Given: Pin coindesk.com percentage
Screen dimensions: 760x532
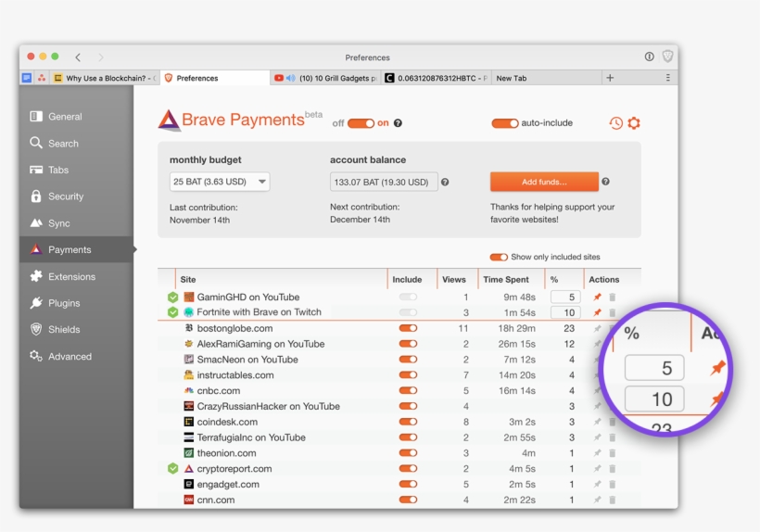Looking at the screenshot, I should [x=597, y=422].
